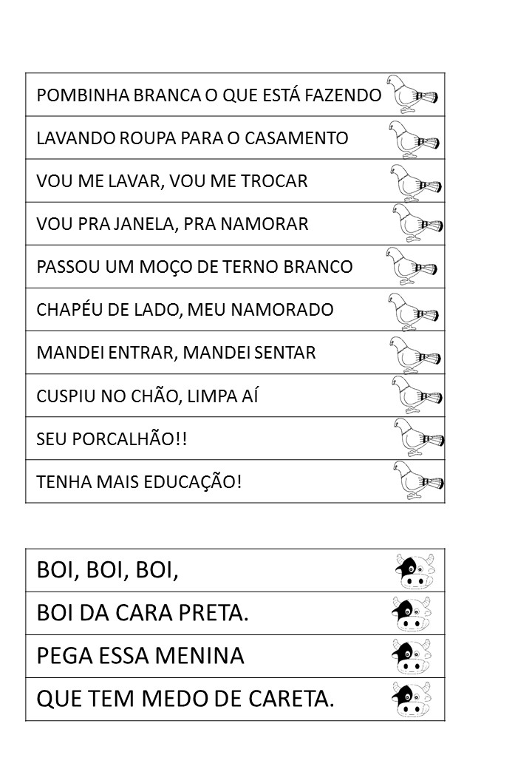Select the line LAVANDO ROUPA PARA O CASAMENTO

point(192,138)
